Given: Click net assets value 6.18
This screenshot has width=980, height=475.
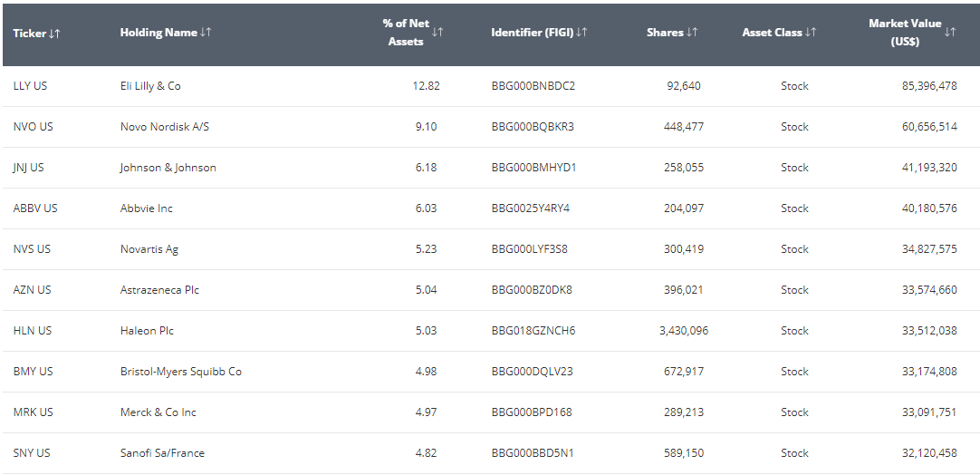Looking at the screenshot, I should point(427,167).
